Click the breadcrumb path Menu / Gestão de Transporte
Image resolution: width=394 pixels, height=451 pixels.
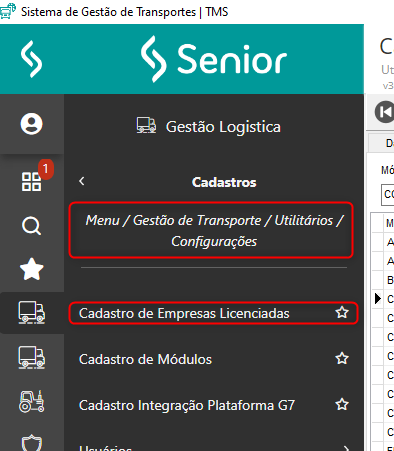coord(173,220)
